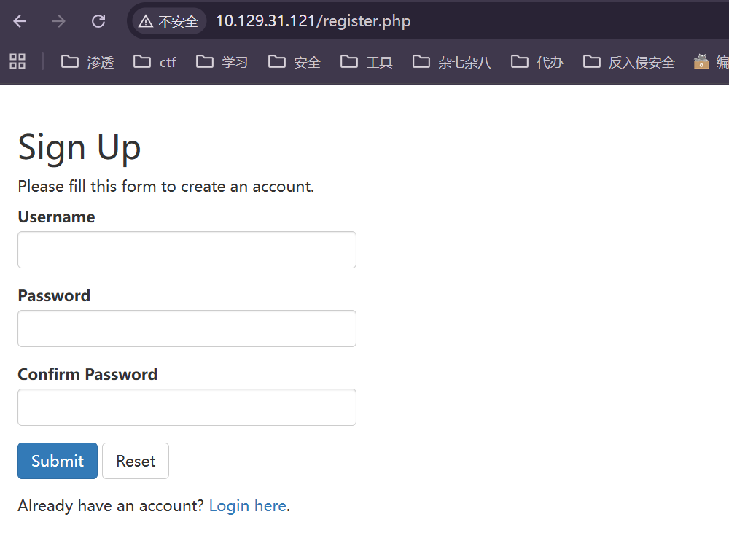Click the Reset button
Screen dimensions: 729x560
(x=136, y=461)
